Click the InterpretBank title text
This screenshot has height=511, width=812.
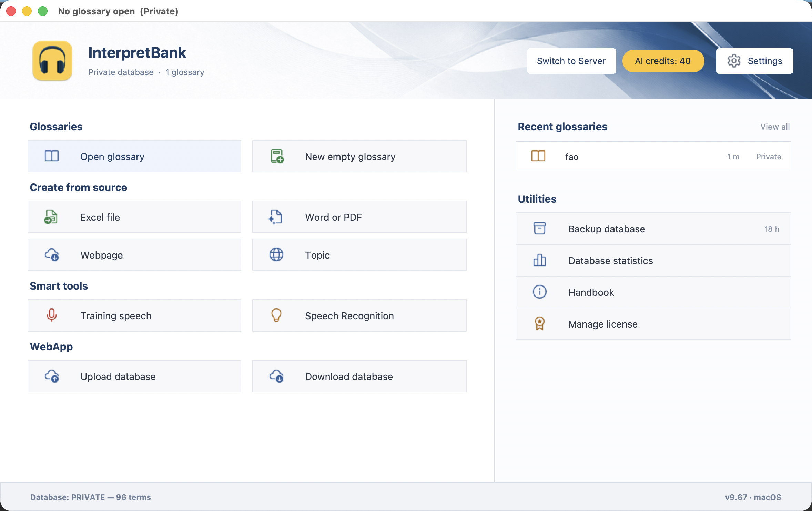pyautogui.click(x=137, y=53)
